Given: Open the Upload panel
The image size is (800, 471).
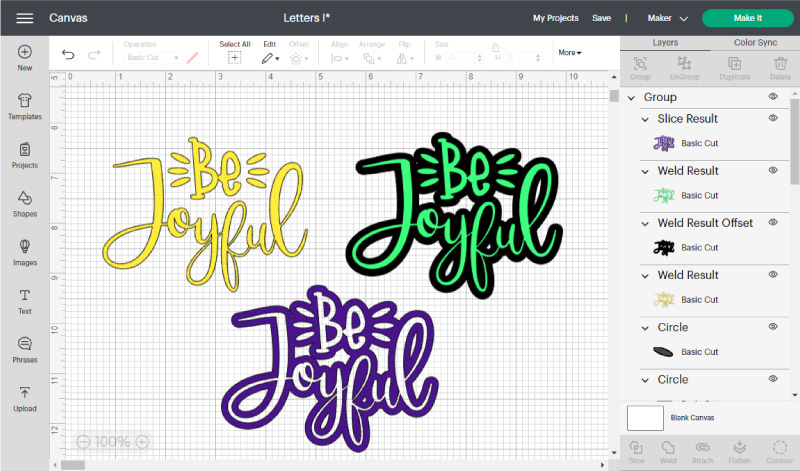Looking at the screenshot, I should click(24, 397).
